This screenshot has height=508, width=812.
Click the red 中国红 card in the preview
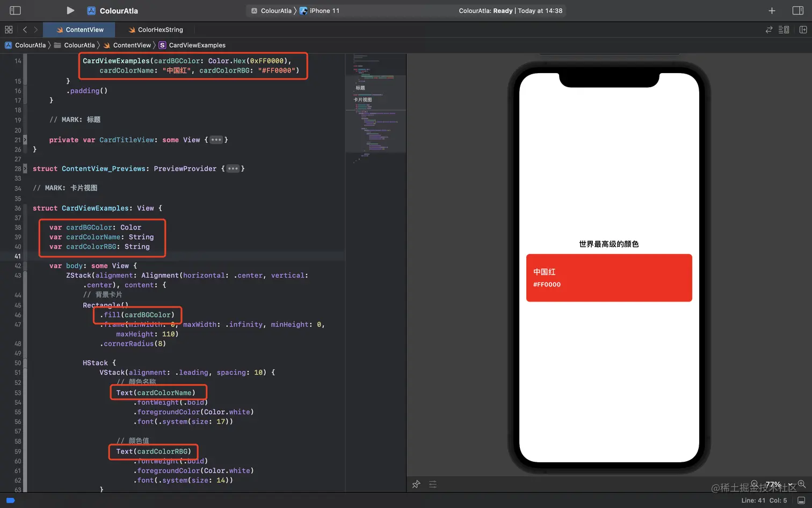point(609,278)
